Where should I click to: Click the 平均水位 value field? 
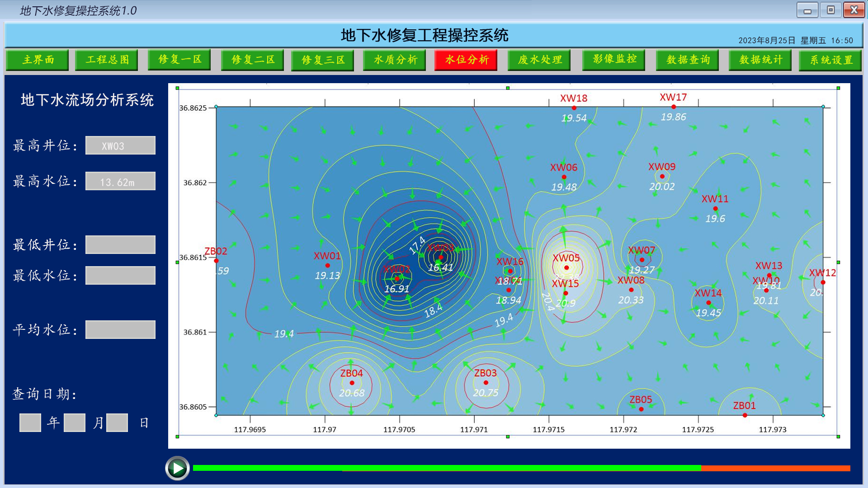120,330
